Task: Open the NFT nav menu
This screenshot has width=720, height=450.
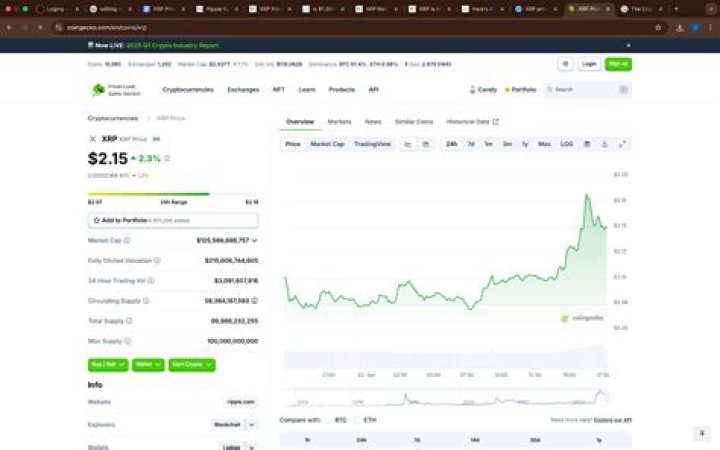Action: pyautogui.click(x=278, y=90)
